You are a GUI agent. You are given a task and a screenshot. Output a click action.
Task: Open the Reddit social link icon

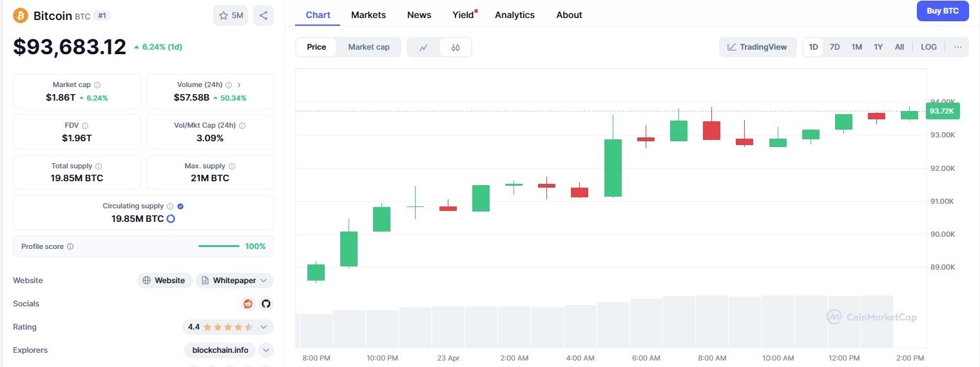click(248, 304)
